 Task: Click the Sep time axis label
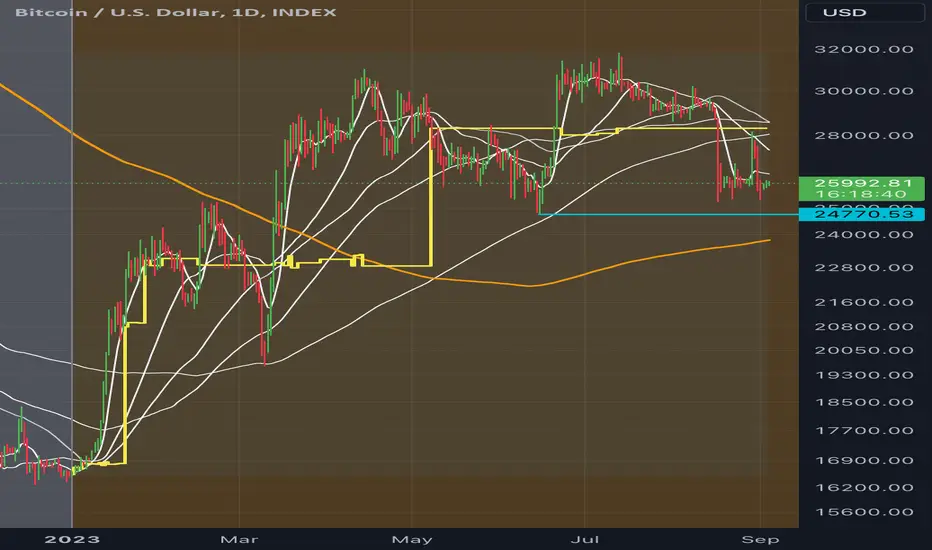tap(760, 539)
